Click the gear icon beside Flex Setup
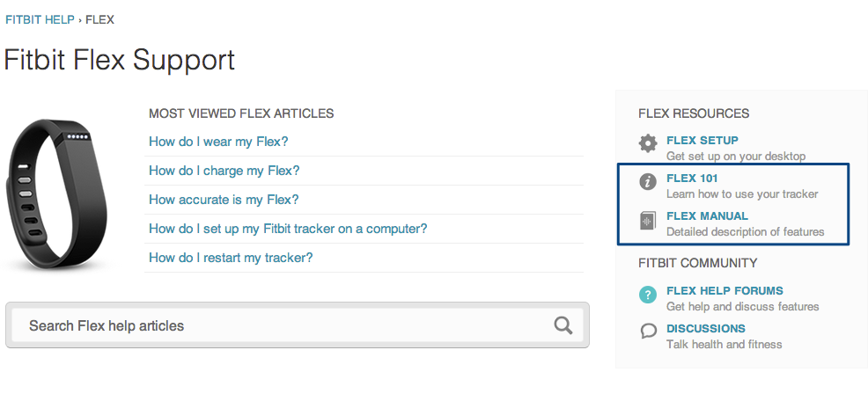 tap(648, 143)
